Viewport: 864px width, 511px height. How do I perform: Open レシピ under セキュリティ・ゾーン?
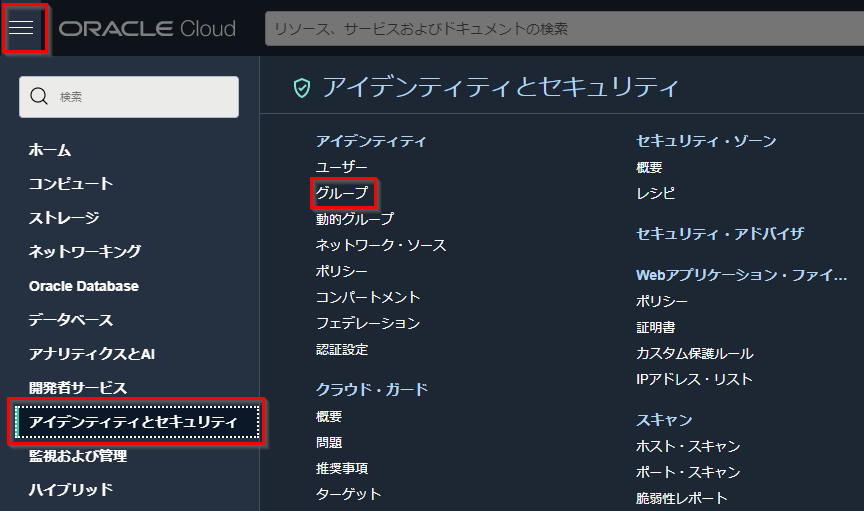click(x=655, y=193)
